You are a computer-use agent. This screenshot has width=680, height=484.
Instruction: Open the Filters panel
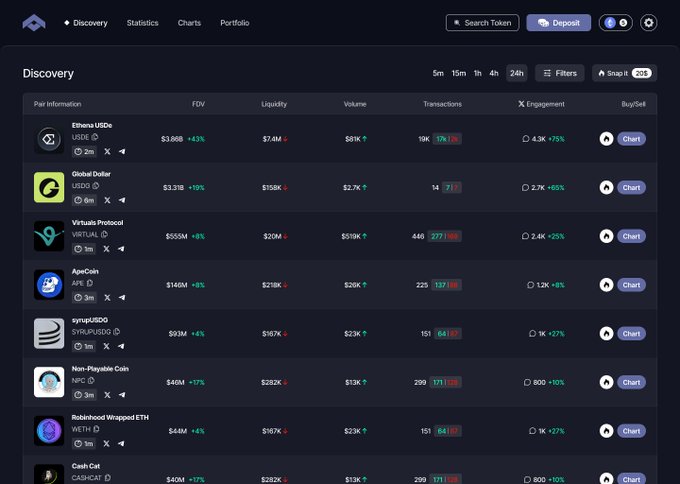(559, 73)
